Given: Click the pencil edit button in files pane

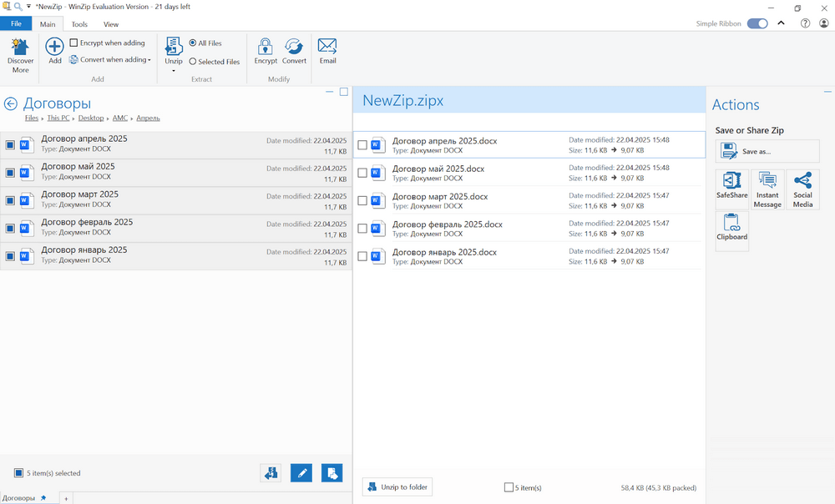Looking at the screenshot, I should click(301, 472).
